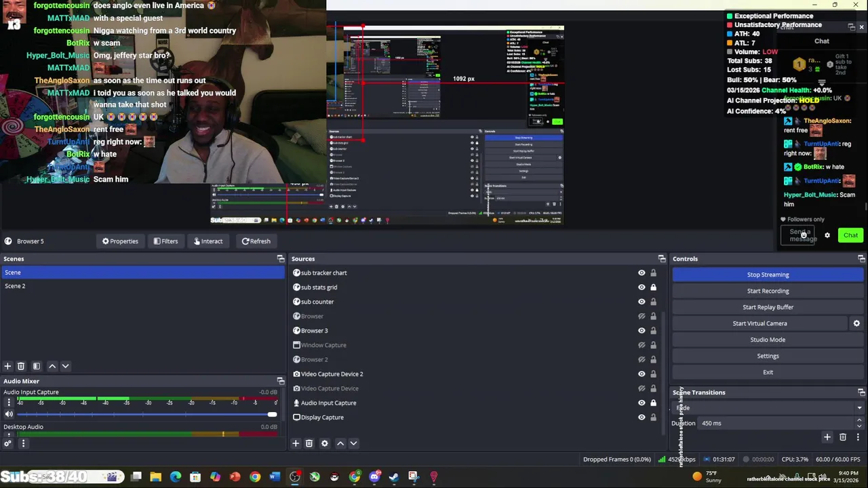Pop out the Scene Transitions dock
Viewport: 868px width, 488px height.
[x=861, y=392]
